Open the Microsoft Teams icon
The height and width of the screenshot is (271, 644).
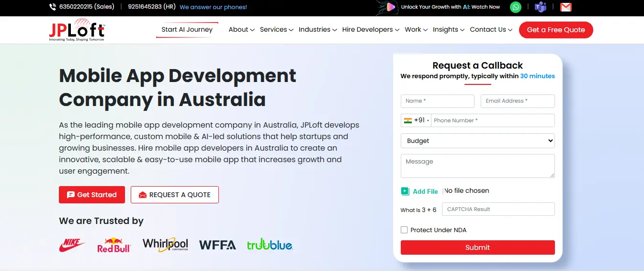(541, 7)
